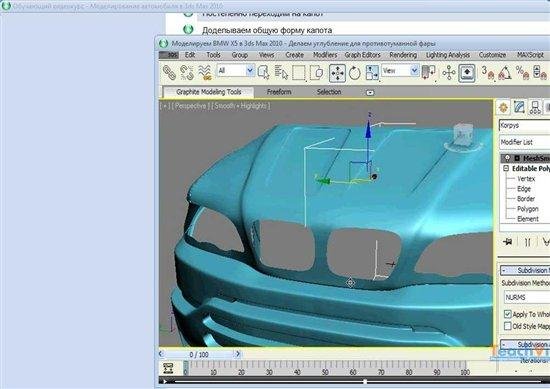
Task: Open the NURMS subdivision method dropdown
Action: point(527,297)
